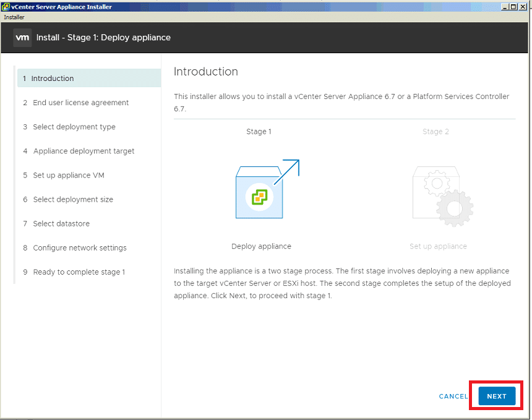
Task: Click the greyed Set up appliance gears icon
Action: point(442,196)
